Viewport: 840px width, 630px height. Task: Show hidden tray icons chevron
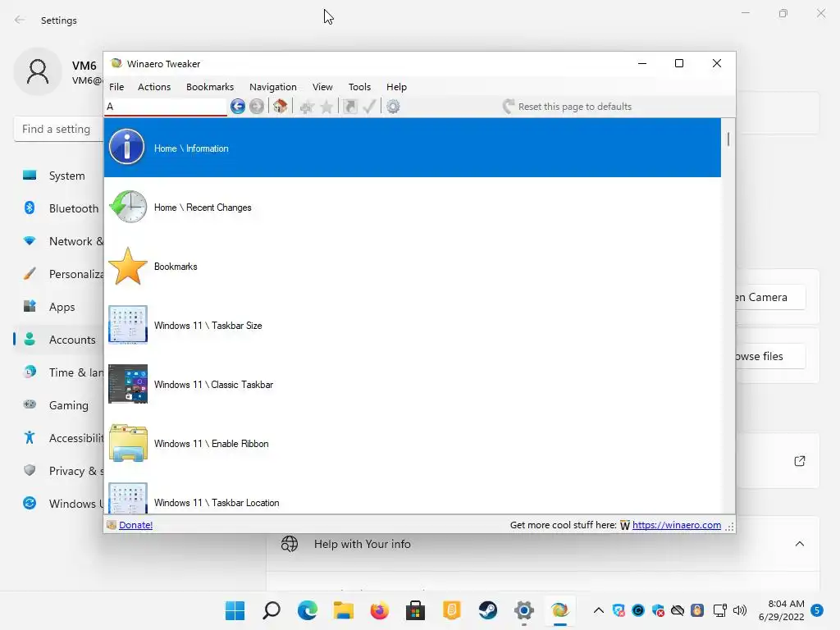click(x=598, y=610)
